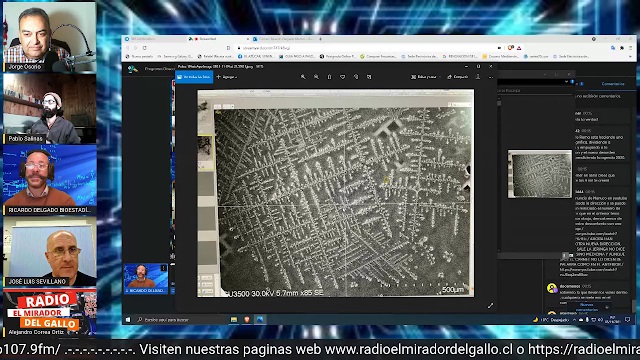640x360 pixels.
Task: Click the print icon in Photos toolbar
Action: [x=478, y=77]
